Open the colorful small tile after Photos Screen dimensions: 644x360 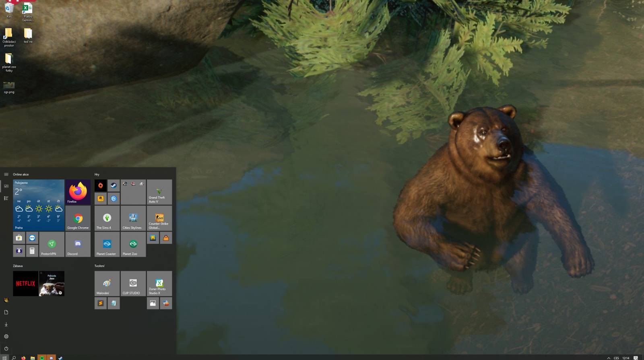tap(166, 303)
